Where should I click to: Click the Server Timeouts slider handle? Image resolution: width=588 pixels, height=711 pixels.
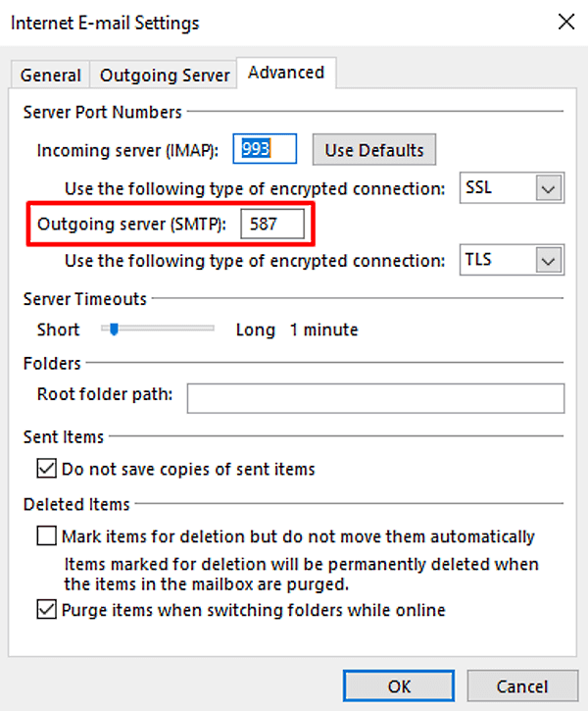[x=114, y=330]
